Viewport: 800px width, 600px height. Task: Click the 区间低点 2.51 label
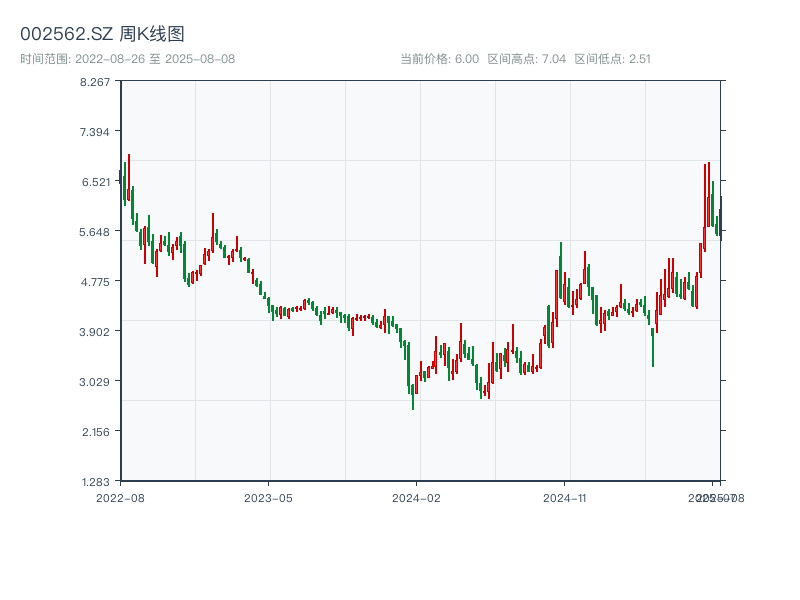[x=612, y=59]
